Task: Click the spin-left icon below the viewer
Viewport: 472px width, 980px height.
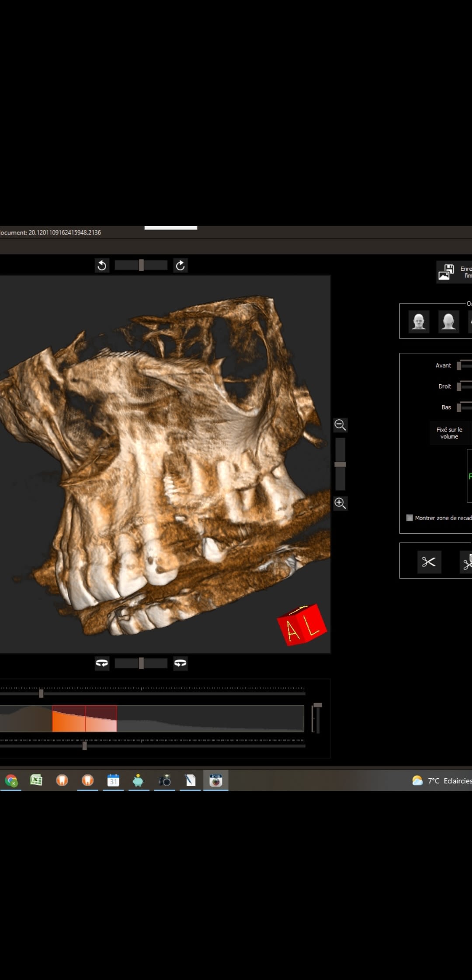Action: point(102,663)
